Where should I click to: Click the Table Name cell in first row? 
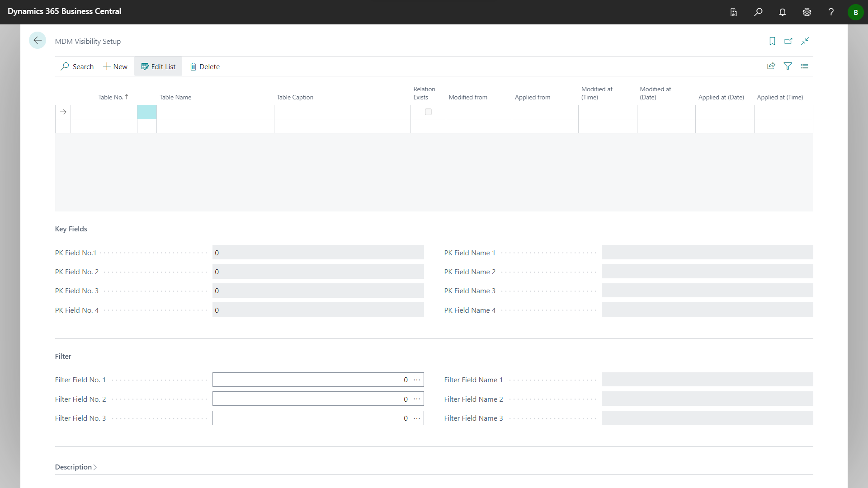[215, 112]
